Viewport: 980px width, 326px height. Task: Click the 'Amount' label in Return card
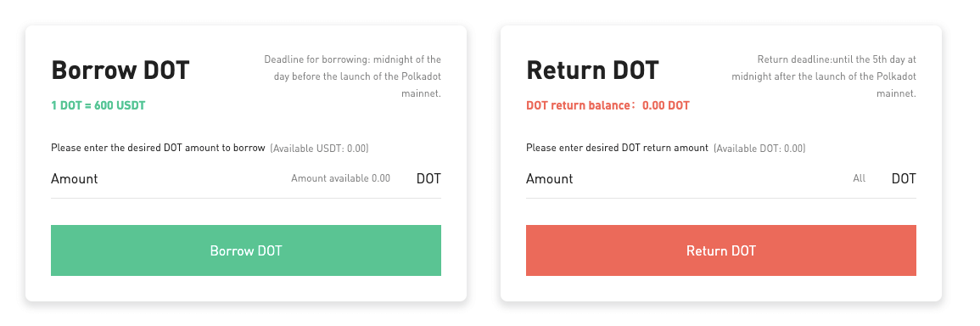click(549, 178)
